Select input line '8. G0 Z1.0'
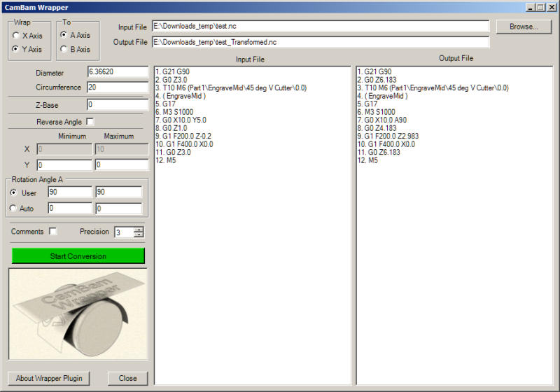Image resolution: width=560 pixels, height=392 pixels. pos(171,128)
